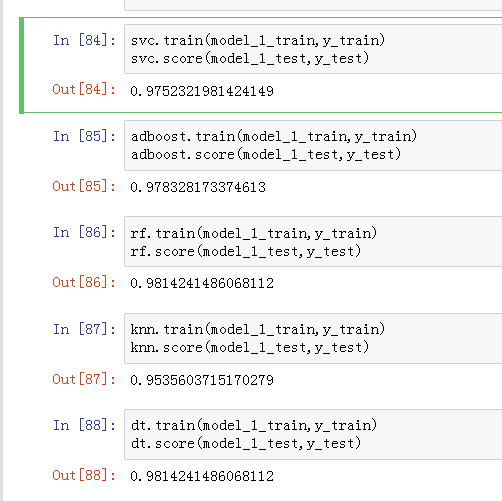
Task: Click the line rf.score(model_1_test,y_test)
Action: click(x=246, y=251)
